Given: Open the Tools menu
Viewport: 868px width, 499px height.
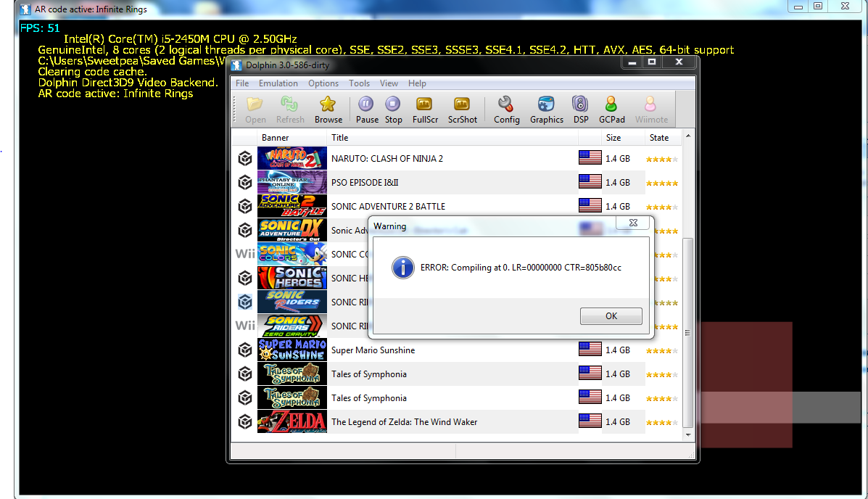Looking at the screenshot, I should (x=359, y=83).
